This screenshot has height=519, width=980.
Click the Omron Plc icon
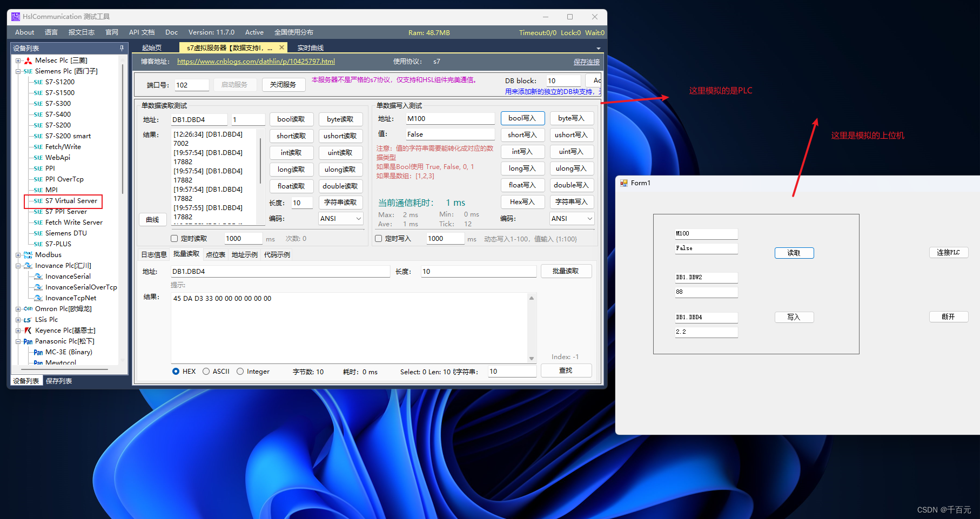coord(28,309)
